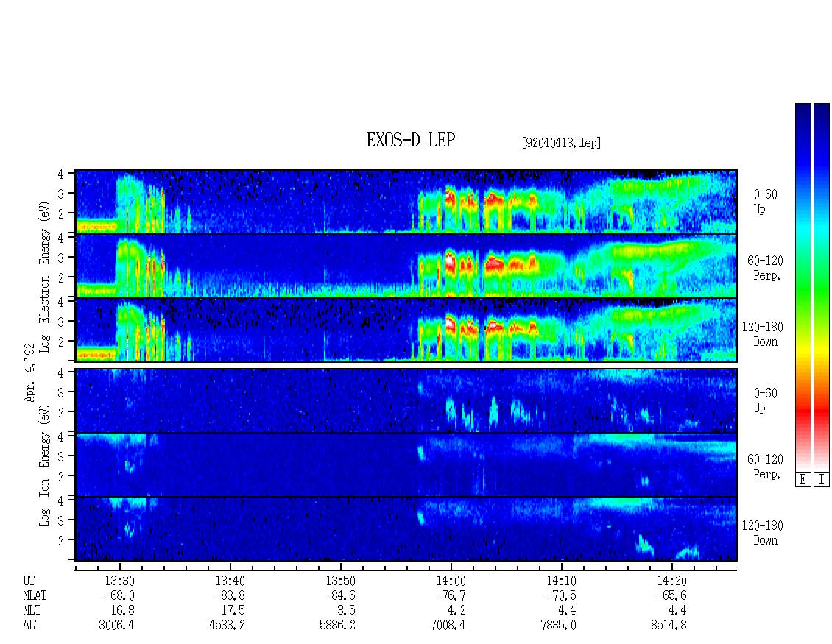Click the EXOS-D LEP plot title
Viewport: 832px width, 644px height.
(x=411, y=140)
